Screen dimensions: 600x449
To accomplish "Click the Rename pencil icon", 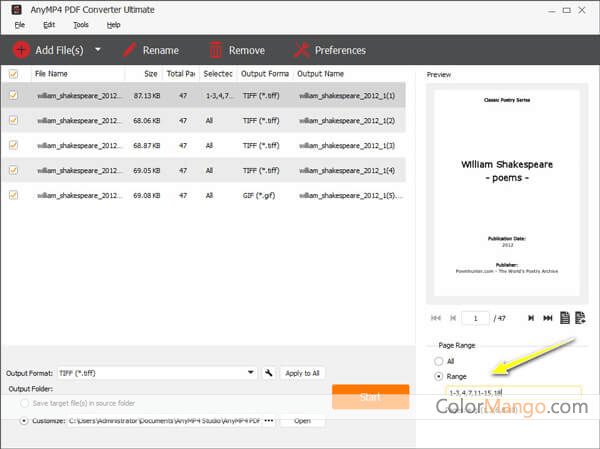I will (129, 50).
